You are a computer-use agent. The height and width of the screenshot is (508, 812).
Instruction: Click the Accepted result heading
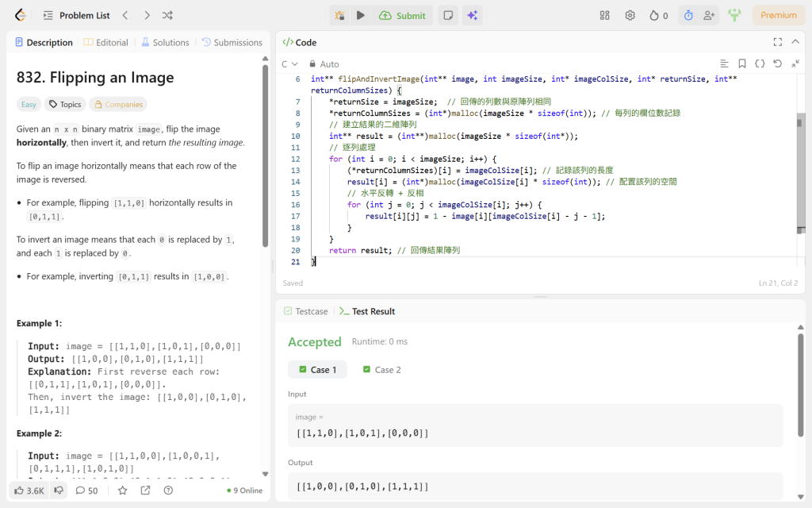(314, 341)
